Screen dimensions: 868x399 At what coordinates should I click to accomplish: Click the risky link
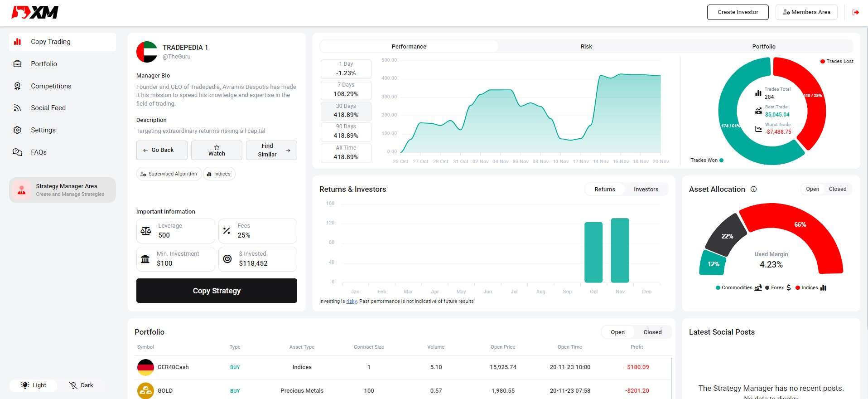[352, 301]
